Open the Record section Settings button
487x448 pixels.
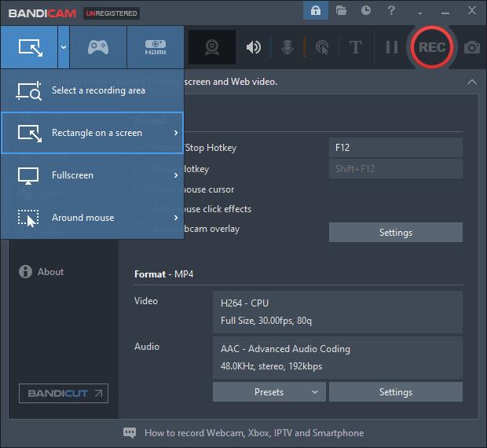[396, 233]
